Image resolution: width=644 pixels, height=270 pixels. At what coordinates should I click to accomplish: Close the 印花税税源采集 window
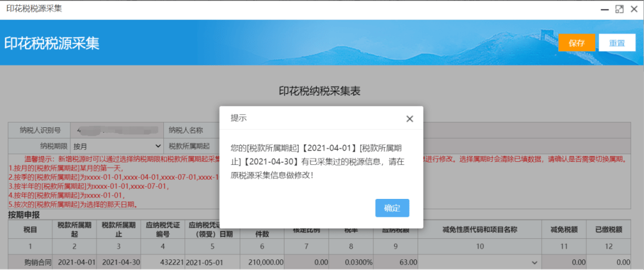point(634,10)
